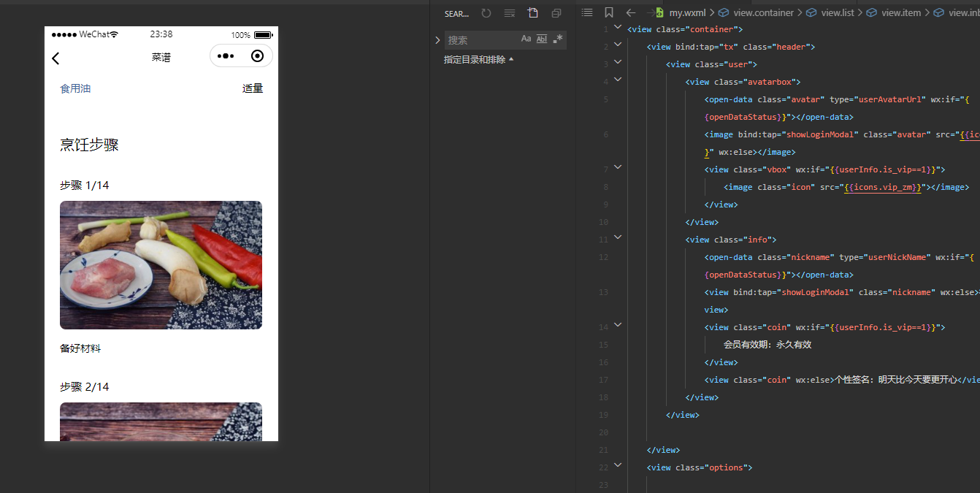Select view.container in the breadcrumb

(x=763, y=12)
